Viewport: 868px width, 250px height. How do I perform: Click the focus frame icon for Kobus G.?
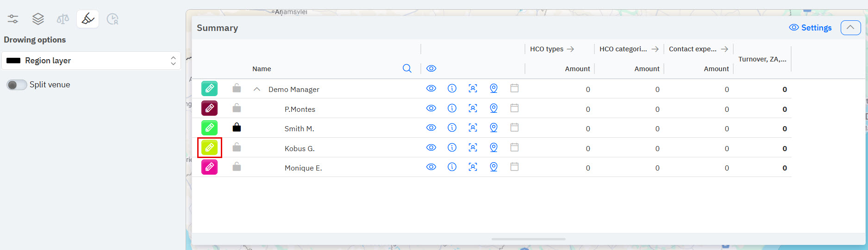(473, 147)
